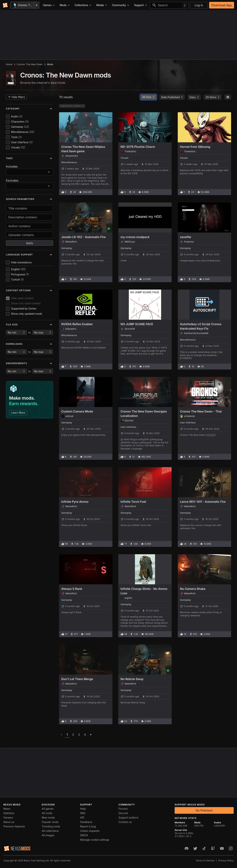Screen dimensions: 237x868
Task: Click the Cronos game cover icon beside title
Action: pyautogui.click(x=11, y=78)
